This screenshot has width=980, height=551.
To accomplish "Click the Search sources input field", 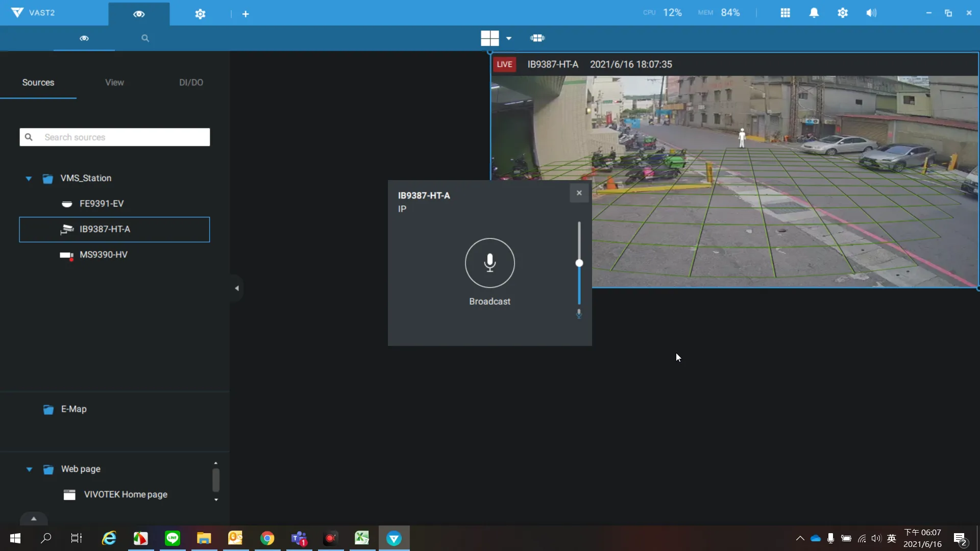I will click(122, 137).
